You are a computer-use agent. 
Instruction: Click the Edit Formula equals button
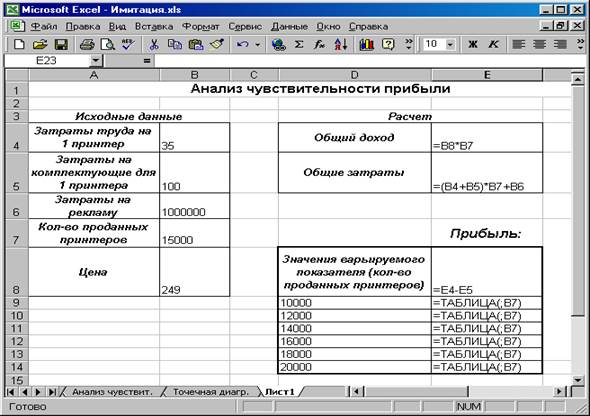click(147, 61)
